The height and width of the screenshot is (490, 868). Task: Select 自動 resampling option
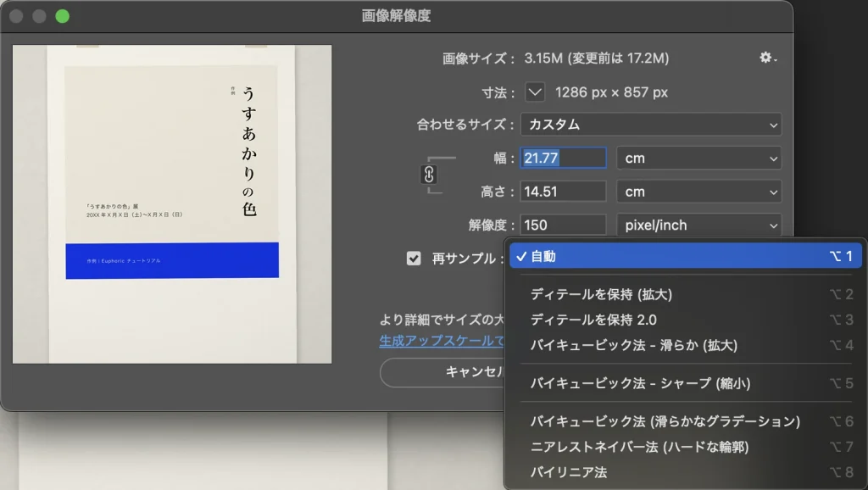click(685, 256)
